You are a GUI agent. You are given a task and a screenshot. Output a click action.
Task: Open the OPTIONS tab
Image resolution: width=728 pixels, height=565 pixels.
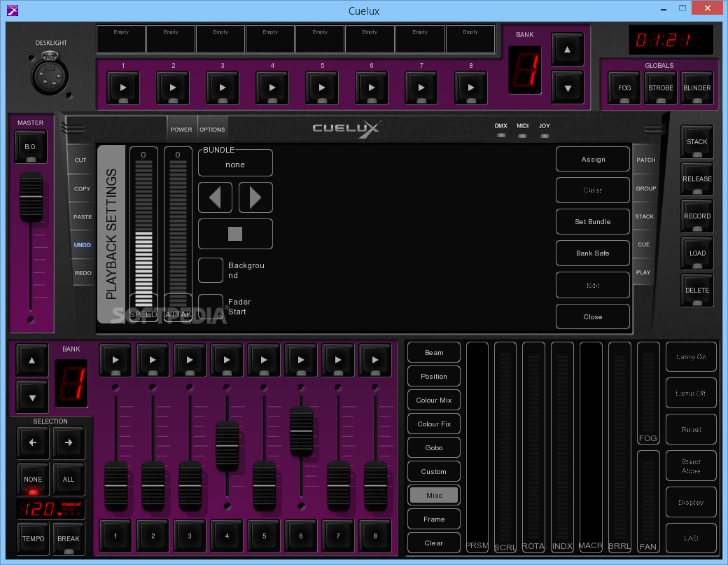coord(212,130)
